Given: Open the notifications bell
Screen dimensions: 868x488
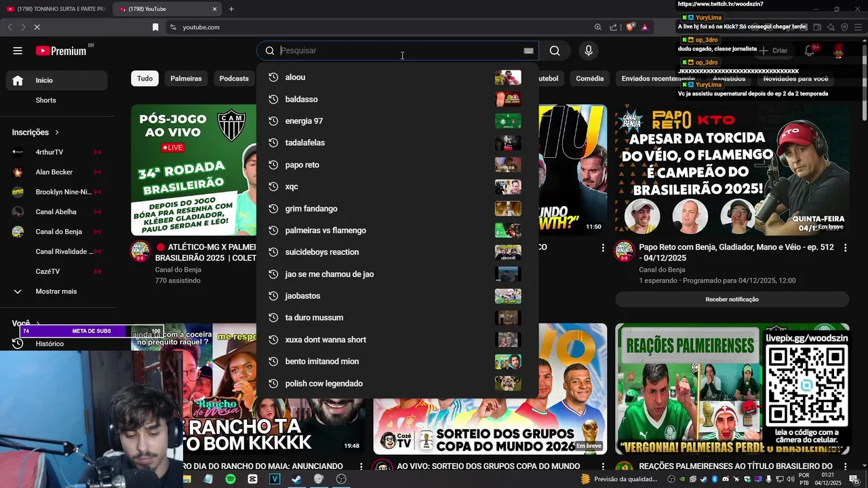Looking at the screenshot, I should click(809, 51).
